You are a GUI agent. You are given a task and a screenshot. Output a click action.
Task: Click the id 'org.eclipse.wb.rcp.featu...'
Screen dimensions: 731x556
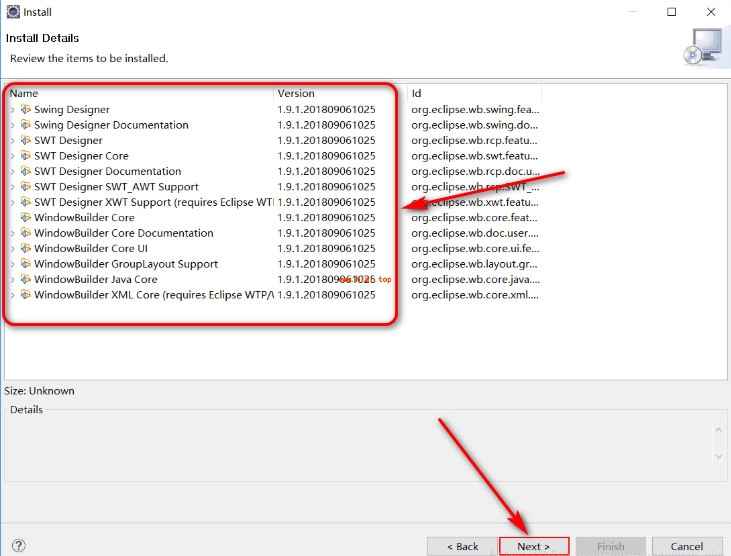coord(474,140)
